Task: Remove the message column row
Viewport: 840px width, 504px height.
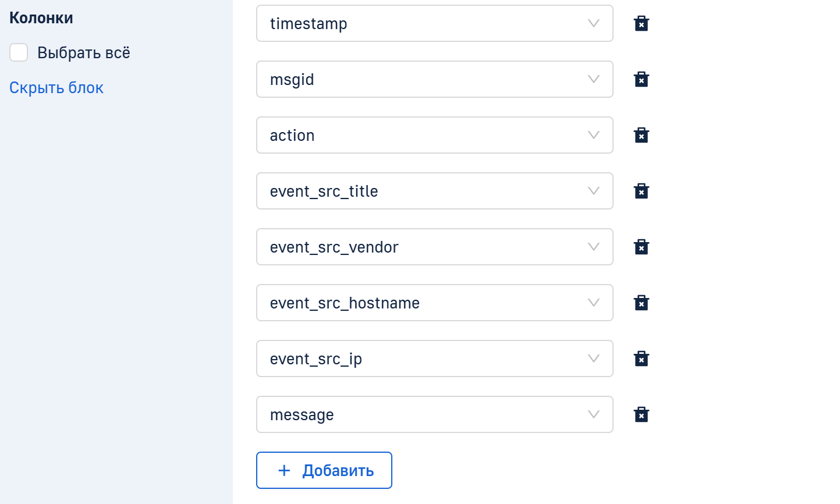Action: pyautogui.click(x=641, y=414)
